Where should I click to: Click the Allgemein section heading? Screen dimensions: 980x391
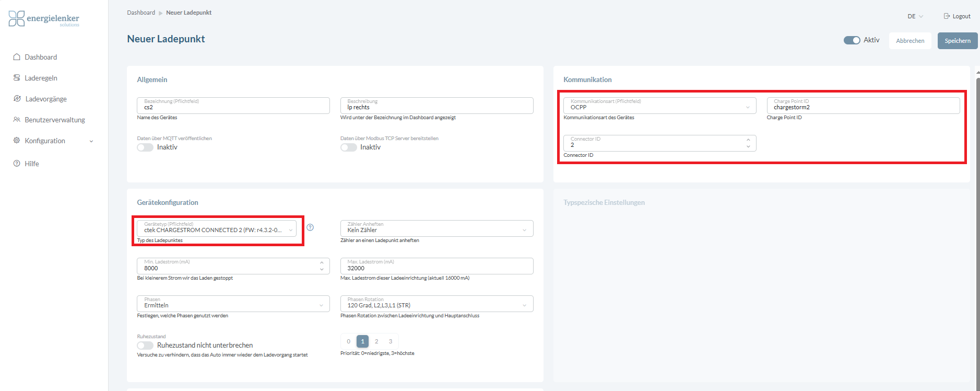tap(152, 79)
